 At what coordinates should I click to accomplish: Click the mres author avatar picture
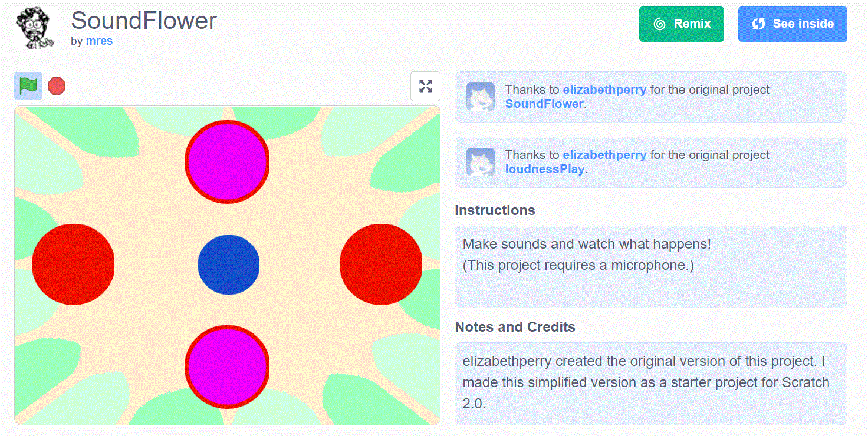[x=35, y=28]
